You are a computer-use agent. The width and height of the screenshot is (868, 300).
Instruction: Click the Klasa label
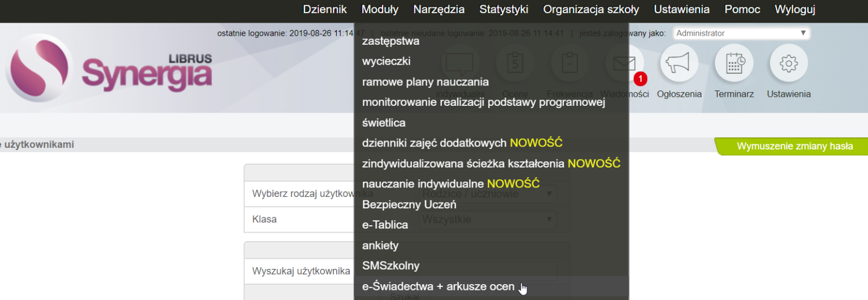264,219
